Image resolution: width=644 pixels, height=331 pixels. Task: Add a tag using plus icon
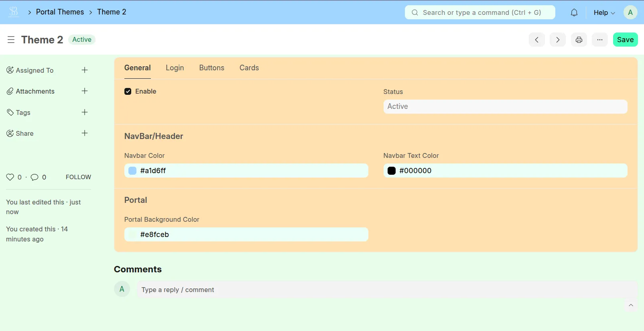pyautogui.click(x=85, y=112)
